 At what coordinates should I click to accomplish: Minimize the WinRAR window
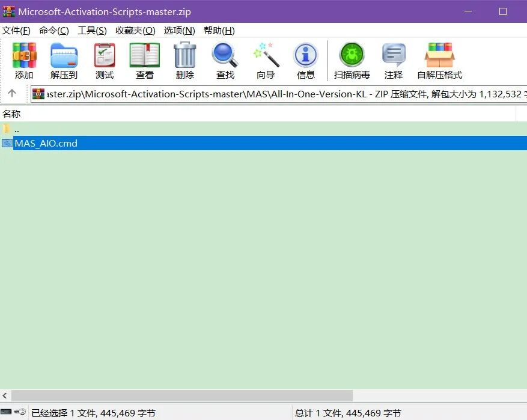click(468, 11)
